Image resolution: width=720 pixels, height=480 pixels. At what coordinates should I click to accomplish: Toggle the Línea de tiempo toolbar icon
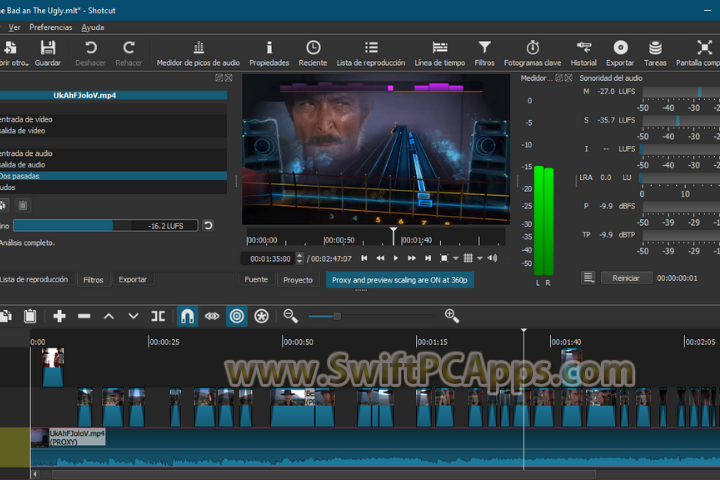440,48
